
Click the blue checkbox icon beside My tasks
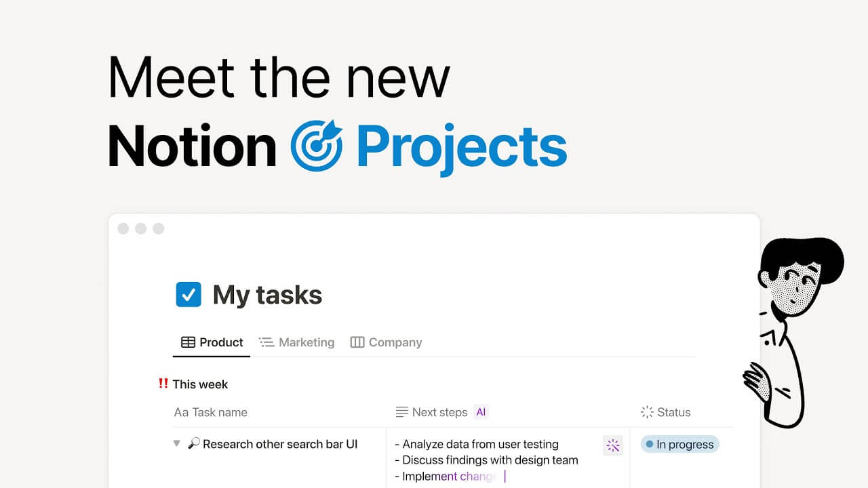click(x=189, y=294)
